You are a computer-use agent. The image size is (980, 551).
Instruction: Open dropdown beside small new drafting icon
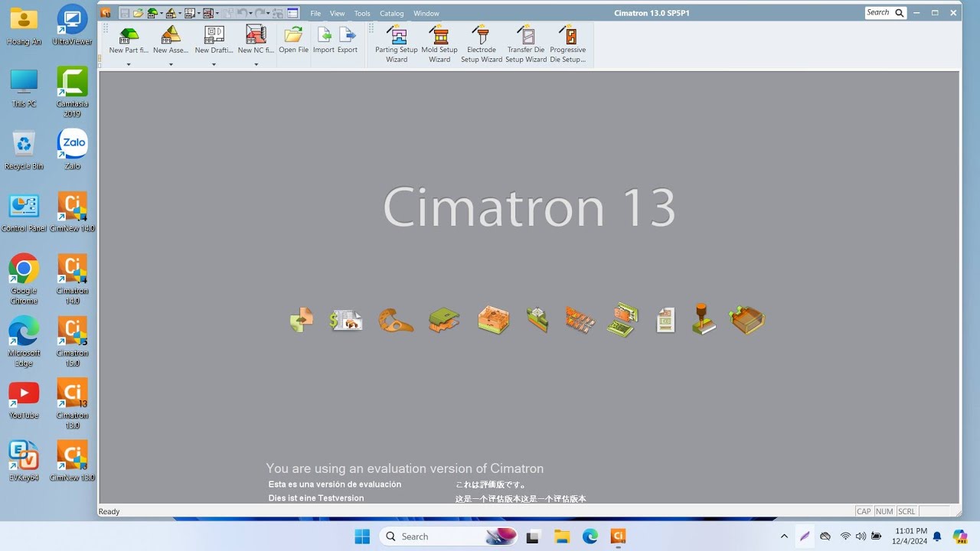point(199,13)
